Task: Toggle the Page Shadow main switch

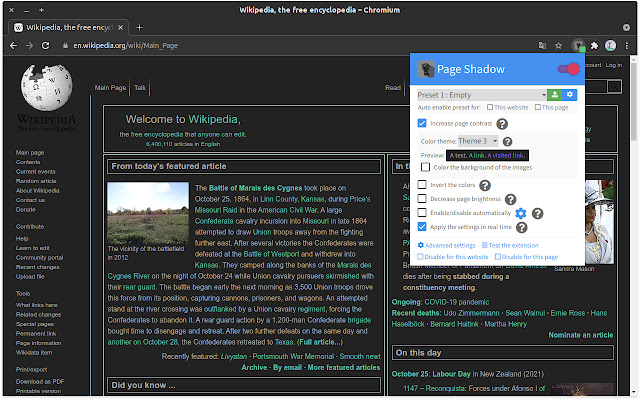Action: tap(568, 69)
